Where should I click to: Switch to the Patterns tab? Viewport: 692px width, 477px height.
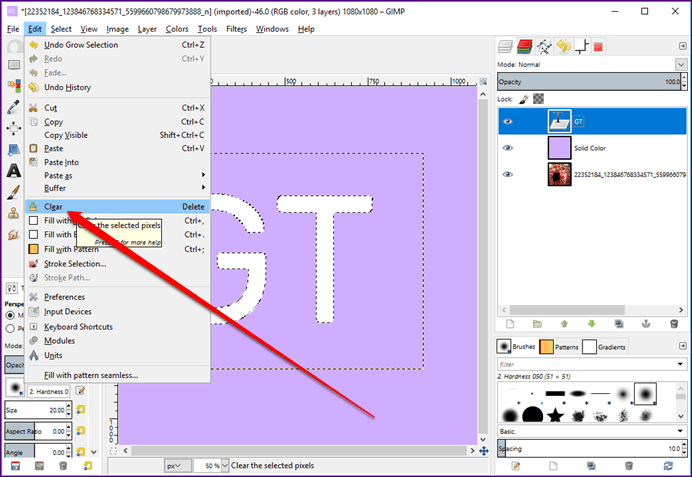(559, 347)
